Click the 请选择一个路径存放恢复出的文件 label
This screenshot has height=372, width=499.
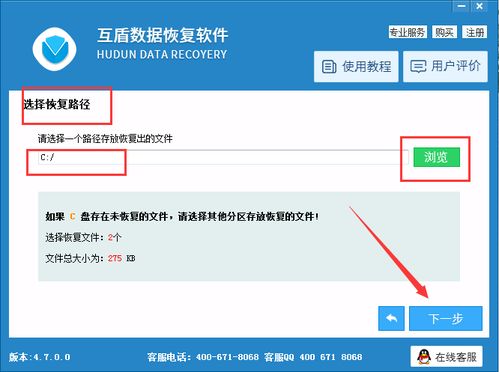pos(105,138)
